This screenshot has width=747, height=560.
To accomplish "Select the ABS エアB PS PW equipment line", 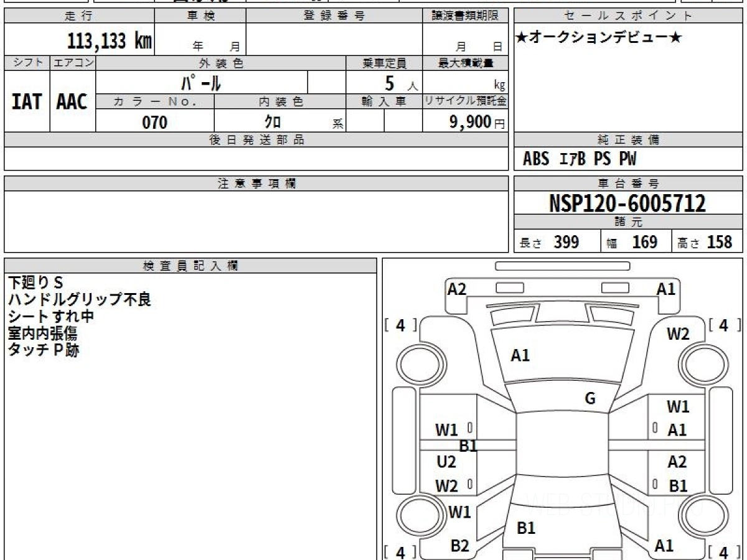I will [x=580, y=159].
